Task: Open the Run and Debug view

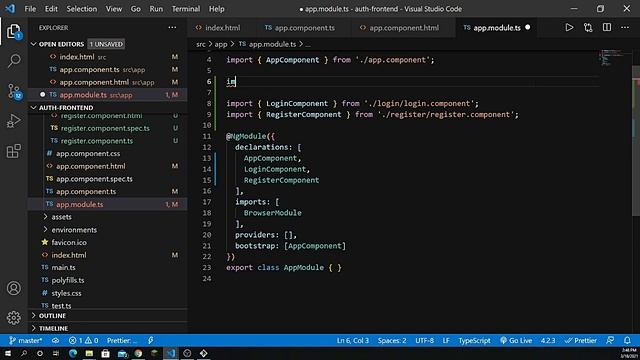Action: [x=13, y=121]
